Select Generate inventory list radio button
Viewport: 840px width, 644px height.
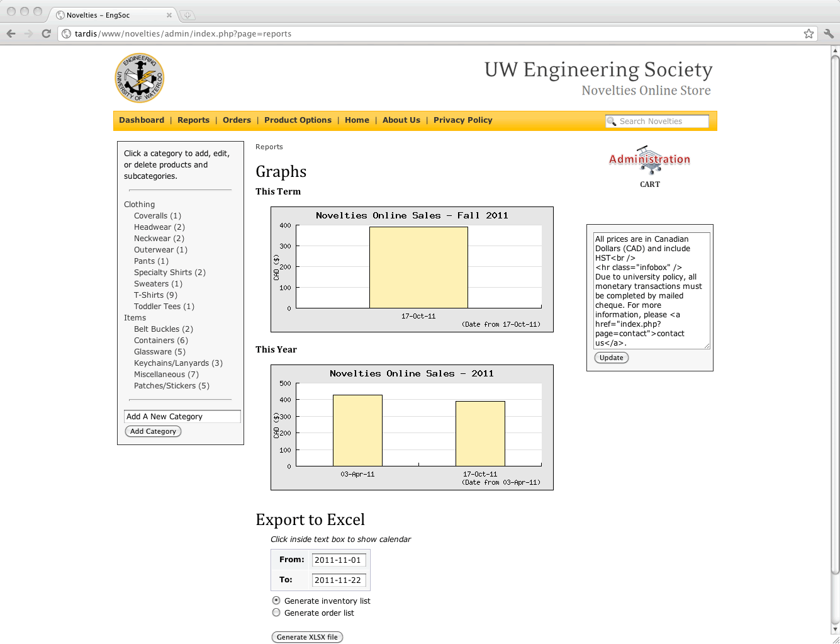point(276,601)
